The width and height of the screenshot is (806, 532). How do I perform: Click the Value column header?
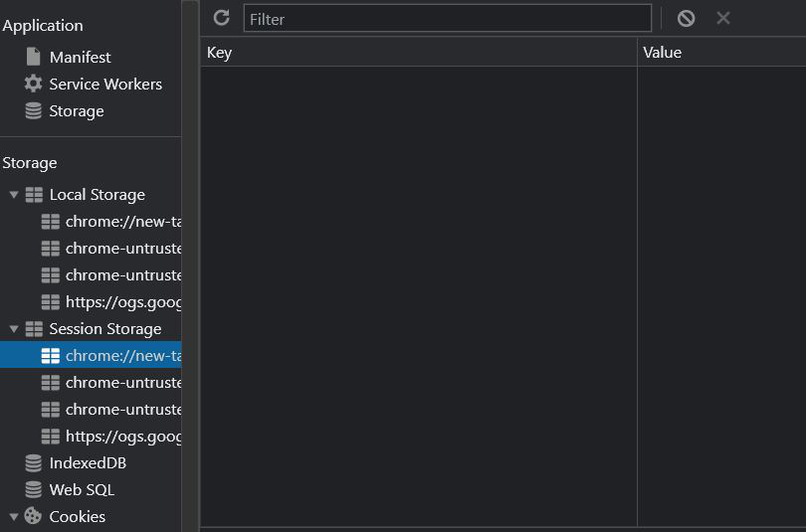click(x=720, y=53)
